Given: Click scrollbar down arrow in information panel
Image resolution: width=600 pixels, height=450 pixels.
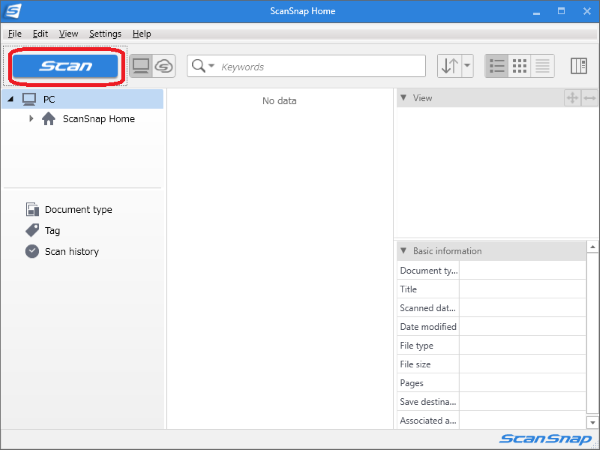Looking at the screenshot, I should pos(592,422).
